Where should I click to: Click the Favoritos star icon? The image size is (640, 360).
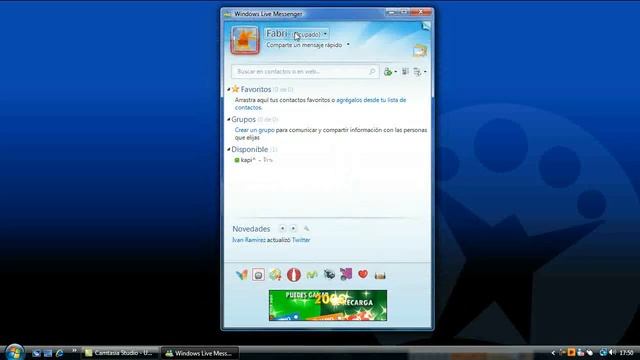236,89
